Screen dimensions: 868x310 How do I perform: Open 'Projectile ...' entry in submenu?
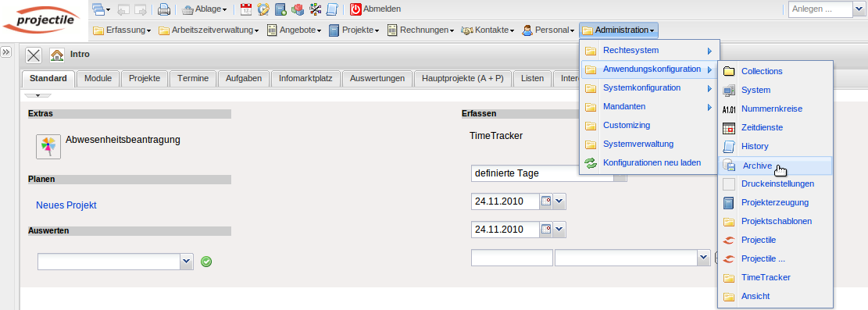coord(776,258)
